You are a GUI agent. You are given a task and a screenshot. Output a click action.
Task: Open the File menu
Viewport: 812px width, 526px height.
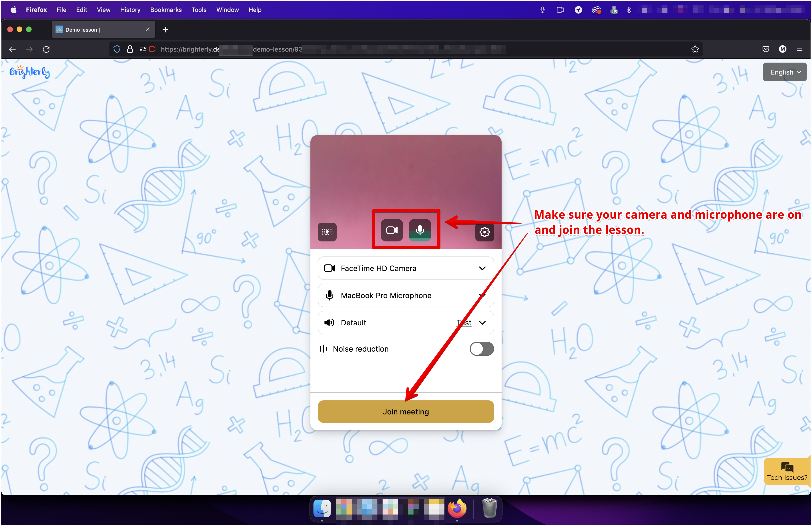click(x=61, y=10)
